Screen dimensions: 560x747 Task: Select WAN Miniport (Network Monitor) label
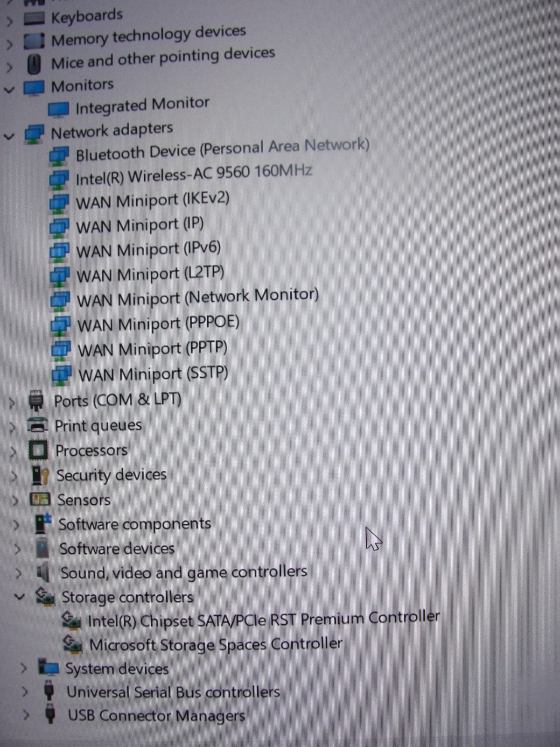(x=198, y=298)
